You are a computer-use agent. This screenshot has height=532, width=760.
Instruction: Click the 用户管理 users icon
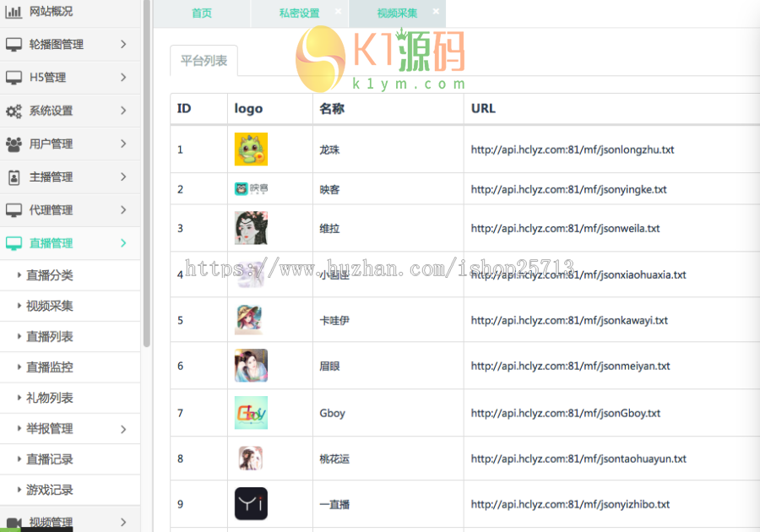14,144
